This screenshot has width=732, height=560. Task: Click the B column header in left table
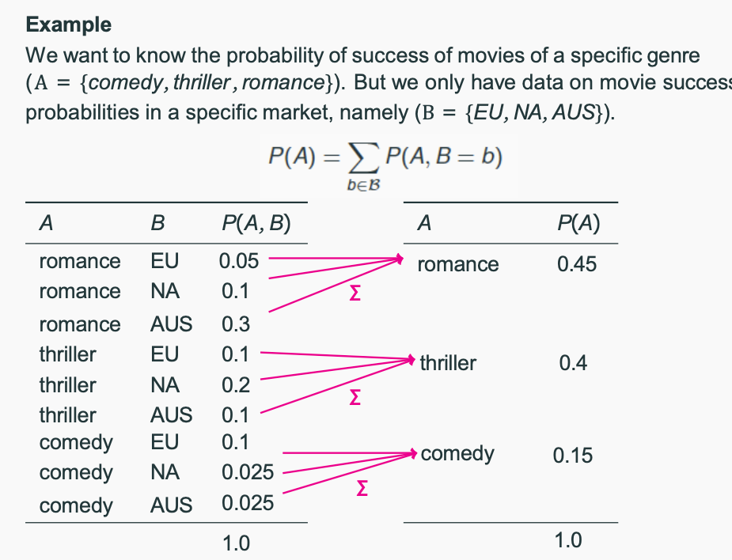pyautogui.click(x=157, y=223)
